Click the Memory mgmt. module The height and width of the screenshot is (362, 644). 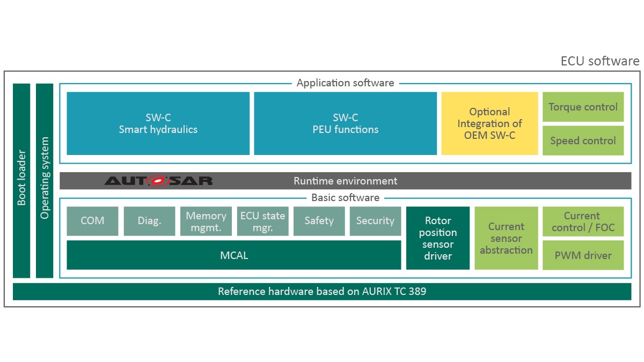(x=206, y=221)
